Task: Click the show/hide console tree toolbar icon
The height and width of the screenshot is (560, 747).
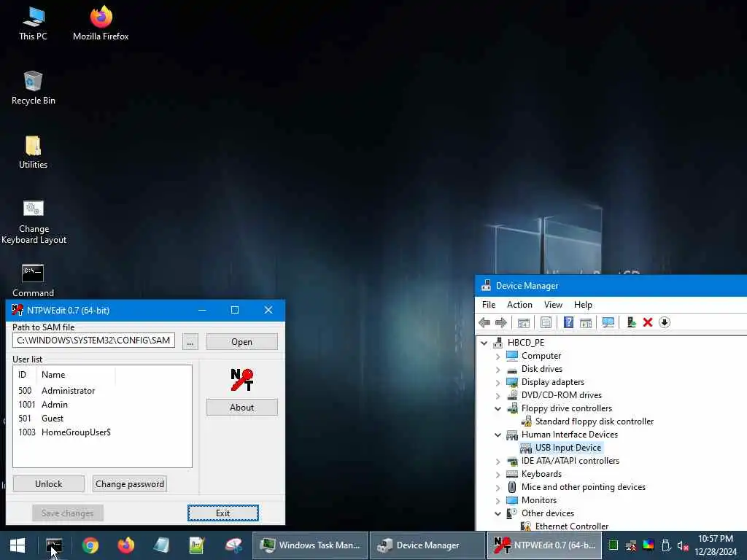Action: (x=524, y=322)
